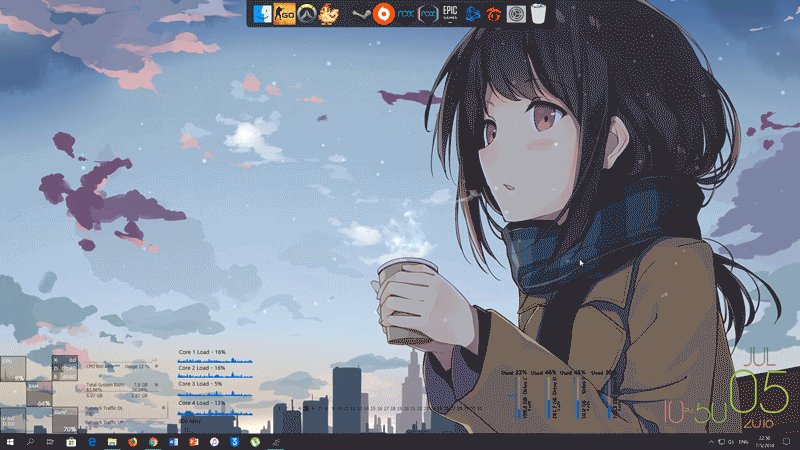The image size is (800, 450).
Task: Click the big 05 date widget
Action: tap(759, 392)
